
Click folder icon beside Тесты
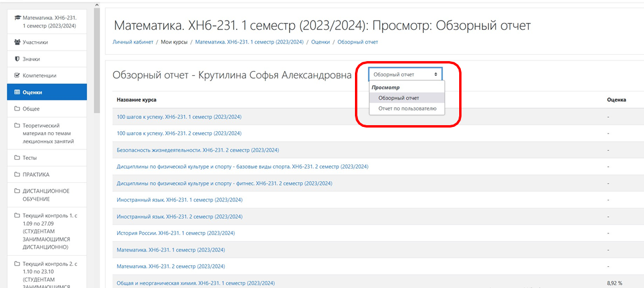17,158
